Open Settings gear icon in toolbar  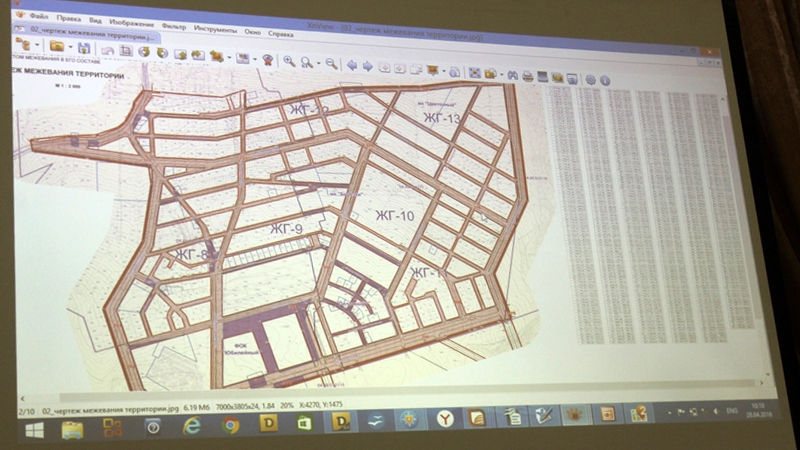(590, 78)
